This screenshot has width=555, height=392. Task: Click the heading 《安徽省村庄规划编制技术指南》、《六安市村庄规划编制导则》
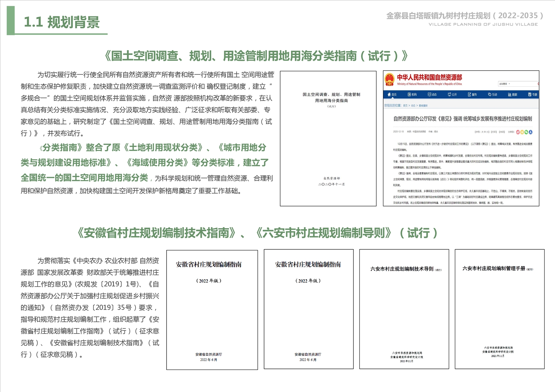pyautogui.click(x=257, y=233)
